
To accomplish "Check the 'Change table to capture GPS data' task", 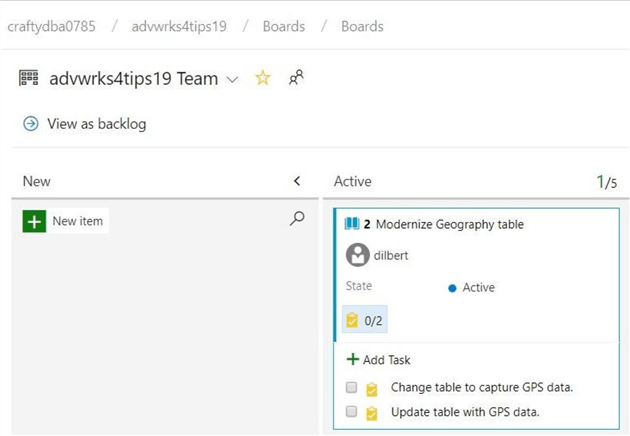I will 351,388.
